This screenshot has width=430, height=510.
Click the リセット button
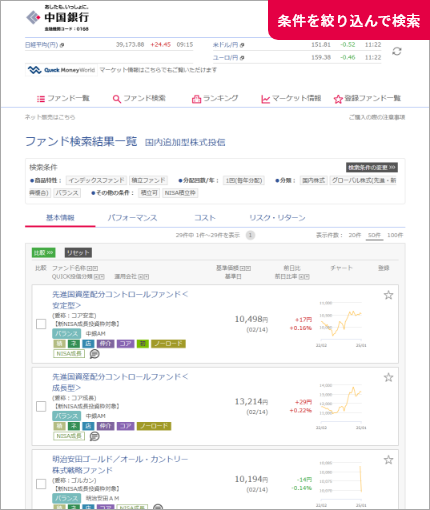pyautogui.click(x=78, y=253)
